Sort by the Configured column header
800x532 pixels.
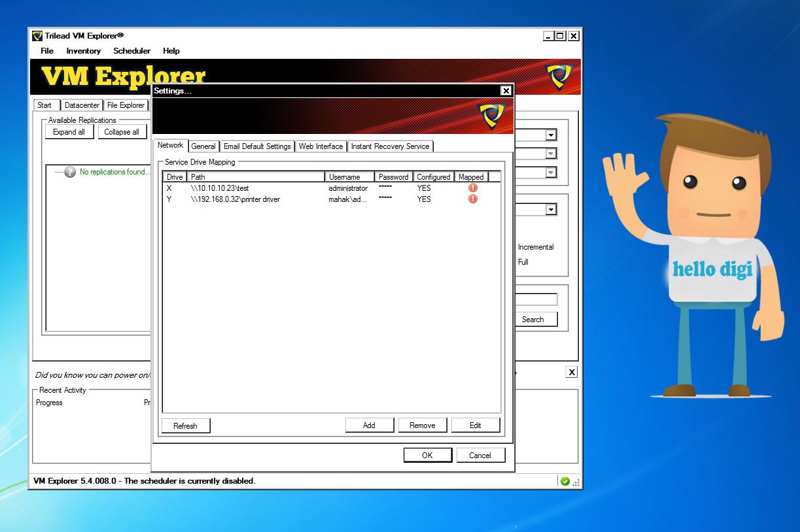coord(434,177)
